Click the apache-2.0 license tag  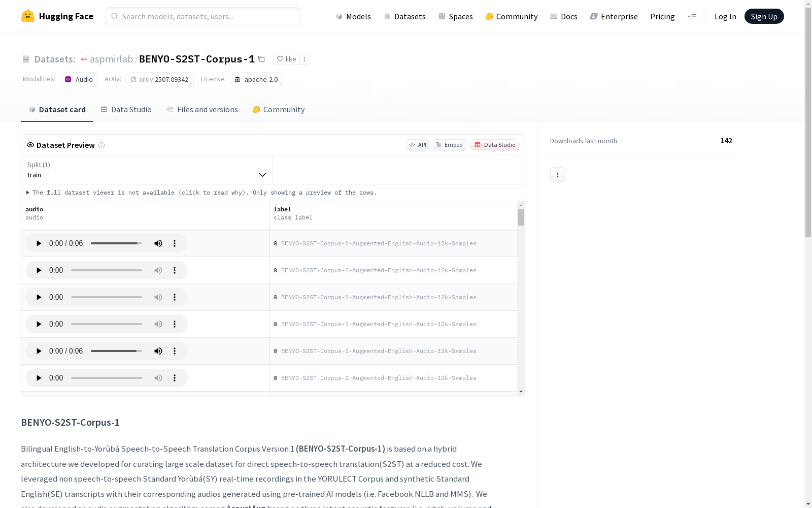256,79
